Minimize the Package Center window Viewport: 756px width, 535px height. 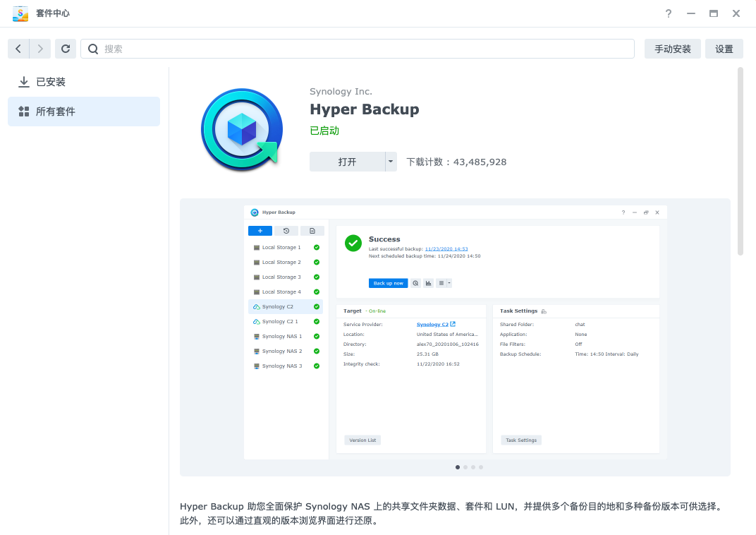click(x=691, y=13)
